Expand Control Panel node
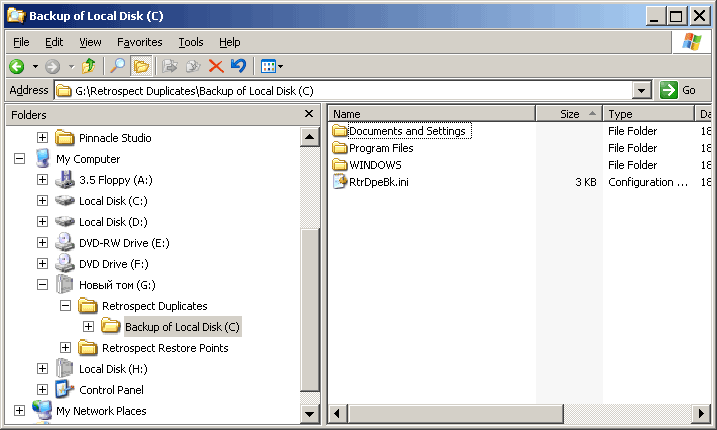The width and height of the screenshot is (717, 430). [43, 390]
